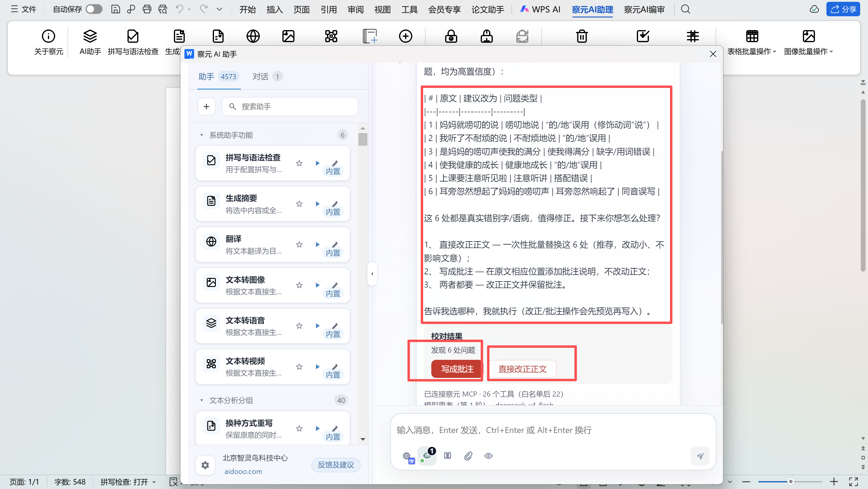This screenshot has width=868, height=489.
Task: Favorite the 翻译 assistant with its star
Action: click(299, 244)
